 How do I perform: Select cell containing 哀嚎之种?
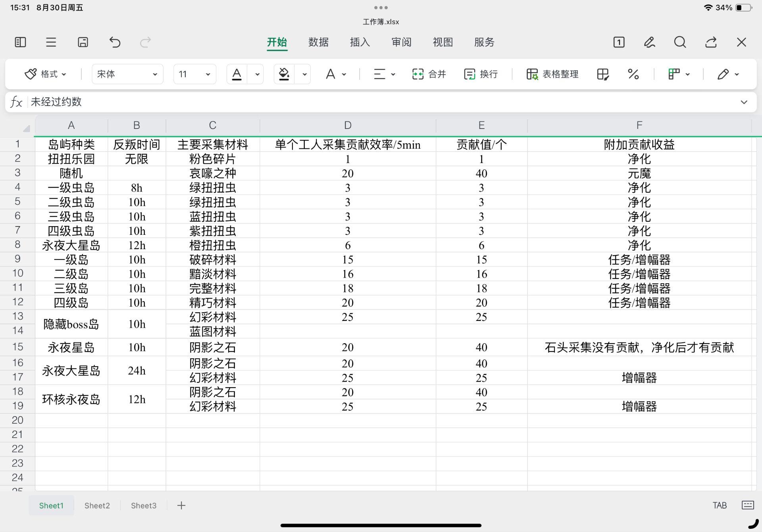(213, 173)
